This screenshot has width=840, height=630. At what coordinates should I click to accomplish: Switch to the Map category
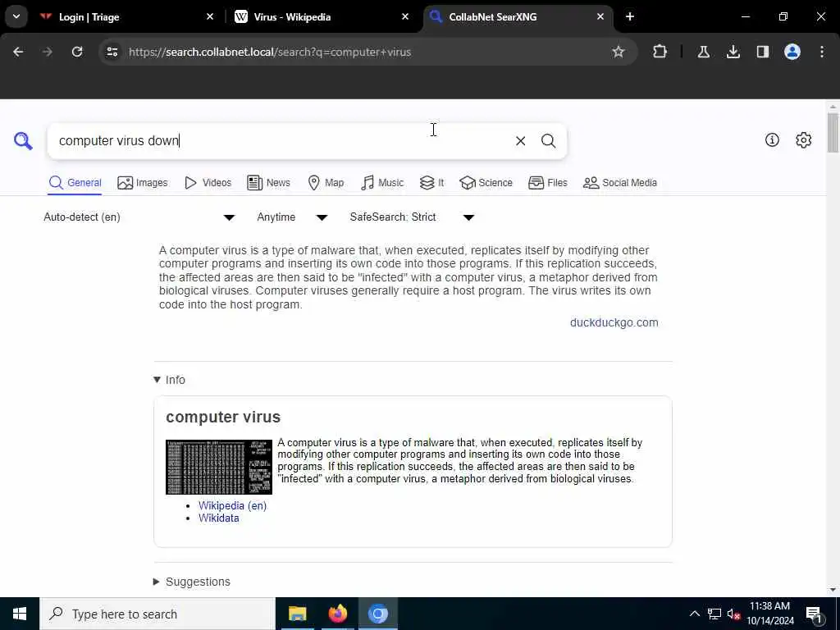(x=326, y=183)
